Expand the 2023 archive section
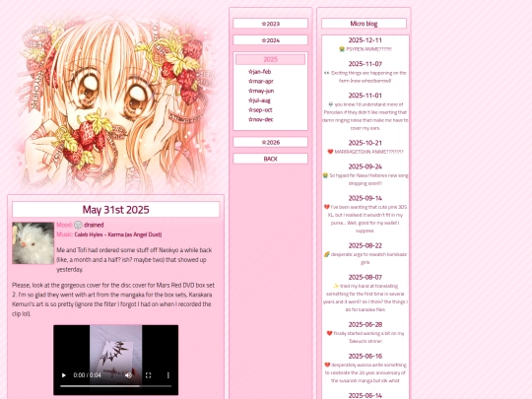Screen dimensions: 532x399 270,24
